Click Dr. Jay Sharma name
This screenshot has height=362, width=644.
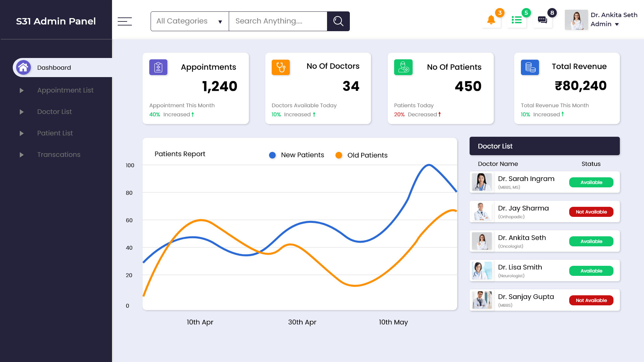(x=523, y=208)
